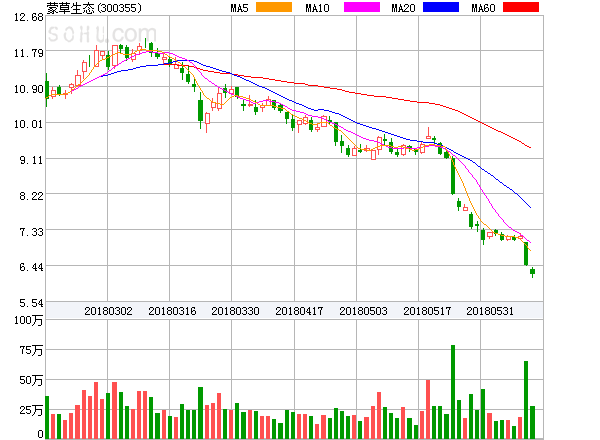Click the 20180517 date label
The height and width of the screenshot is (440, 600).
[427, 311]
